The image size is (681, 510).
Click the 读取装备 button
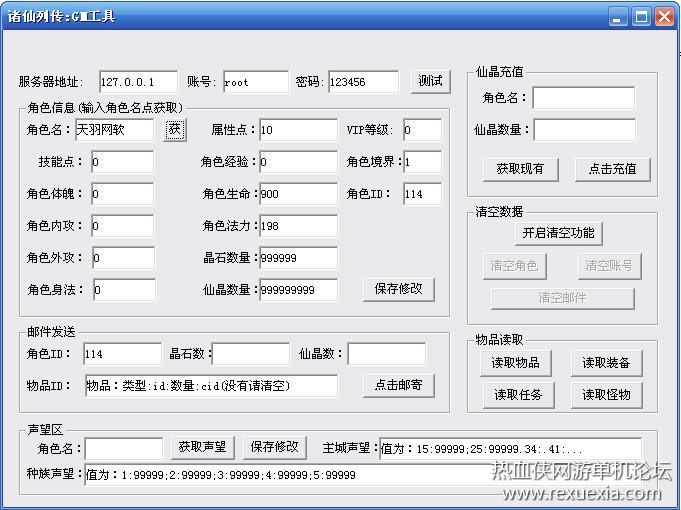point(606,363)
